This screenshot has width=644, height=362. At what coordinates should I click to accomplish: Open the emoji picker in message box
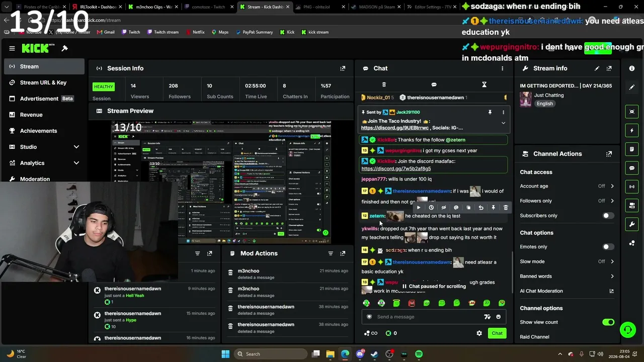pyautogui.click(x=499, y=317)
